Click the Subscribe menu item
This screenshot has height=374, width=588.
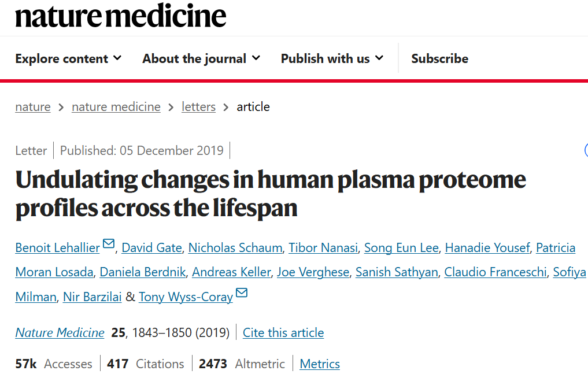pos(439,58)
